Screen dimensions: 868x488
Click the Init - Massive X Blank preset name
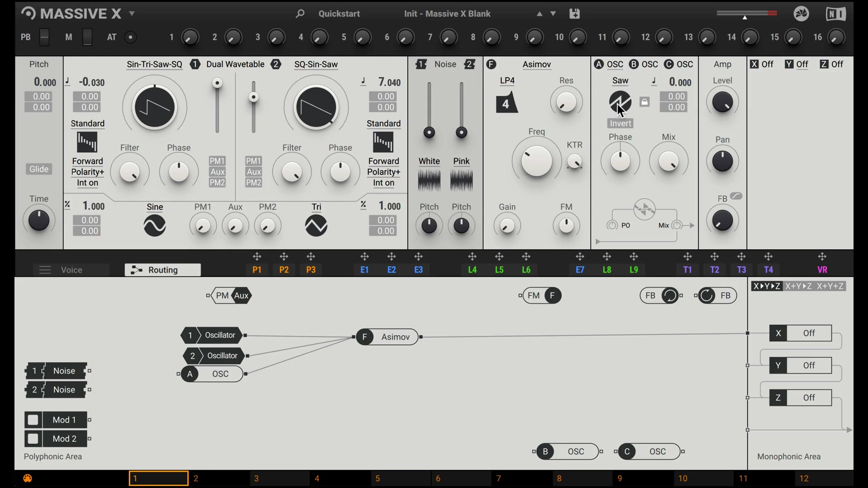(447, 14)
